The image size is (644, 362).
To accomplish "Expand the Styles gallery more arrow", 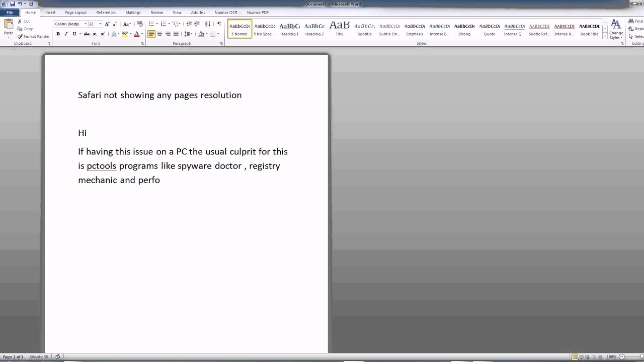I will (605, 37).
